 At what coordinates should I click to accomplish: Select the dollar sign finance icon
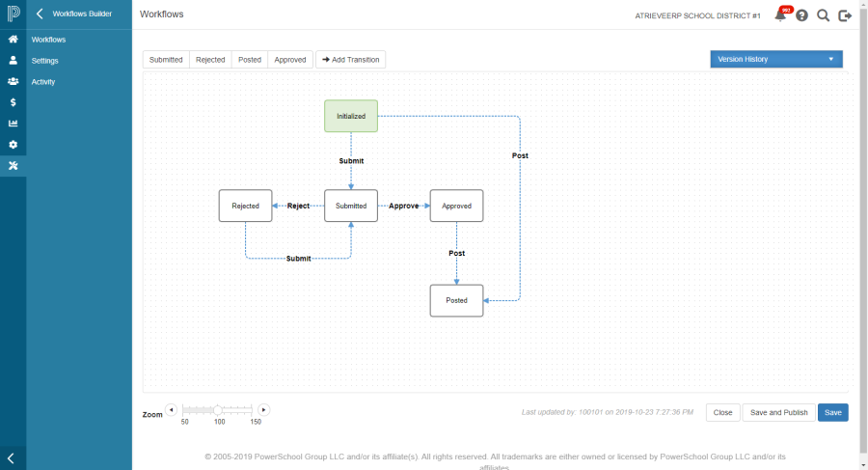[x=13, y=102]
